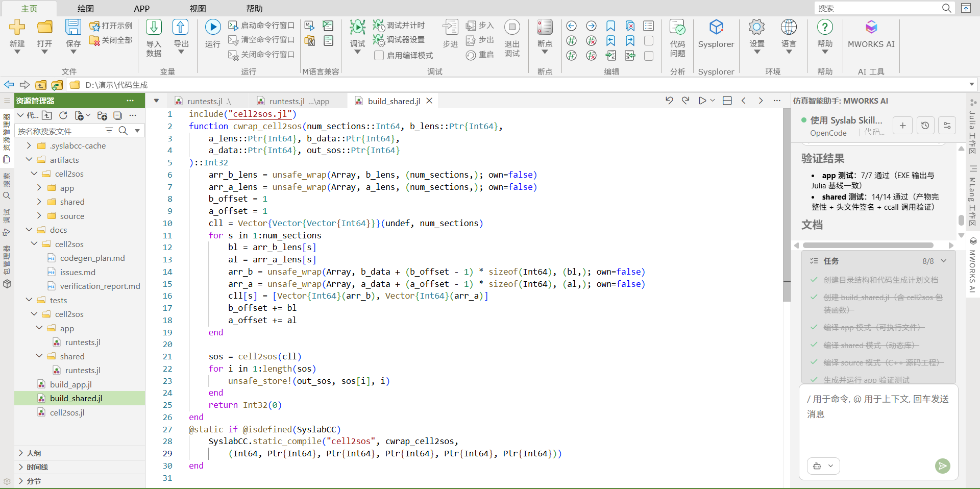Open Sysplorer cube icon
The width and height of the screenshot is (980, 489).
click(x=716, y=27)
